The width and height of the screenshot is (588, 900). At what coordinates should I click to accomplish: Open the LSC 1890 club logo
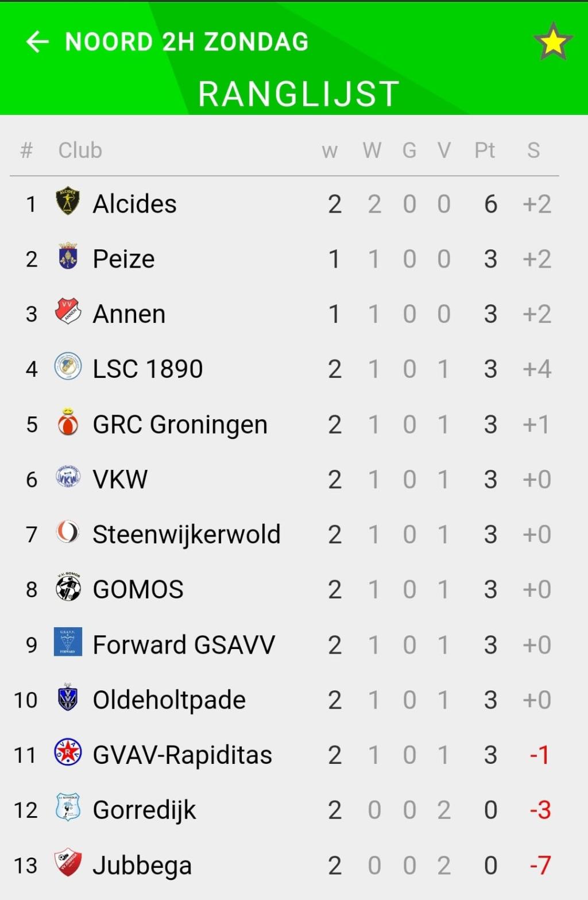click(x=68, y=366)
